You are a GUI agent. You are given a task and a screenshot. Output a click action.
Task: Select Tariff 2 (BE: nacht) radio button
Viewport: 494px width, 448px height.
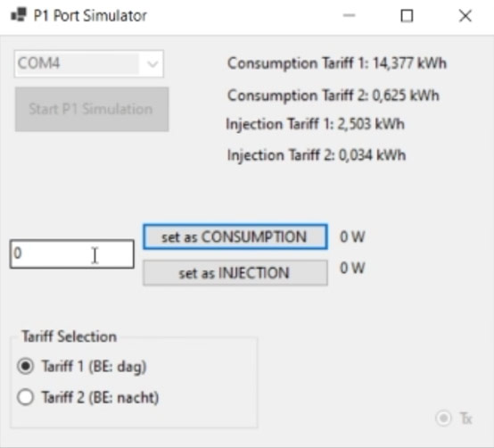26,397
